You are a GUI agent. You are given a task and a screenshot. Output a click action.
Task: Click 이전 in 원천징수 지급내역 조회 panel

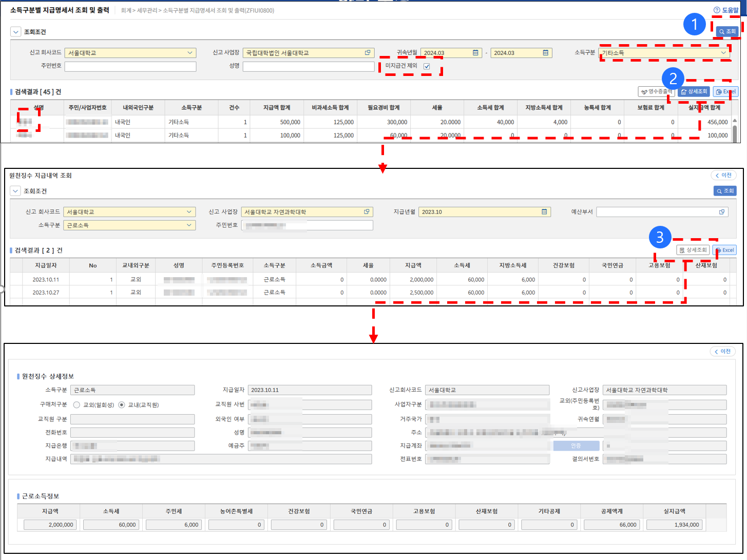point(723,176)
